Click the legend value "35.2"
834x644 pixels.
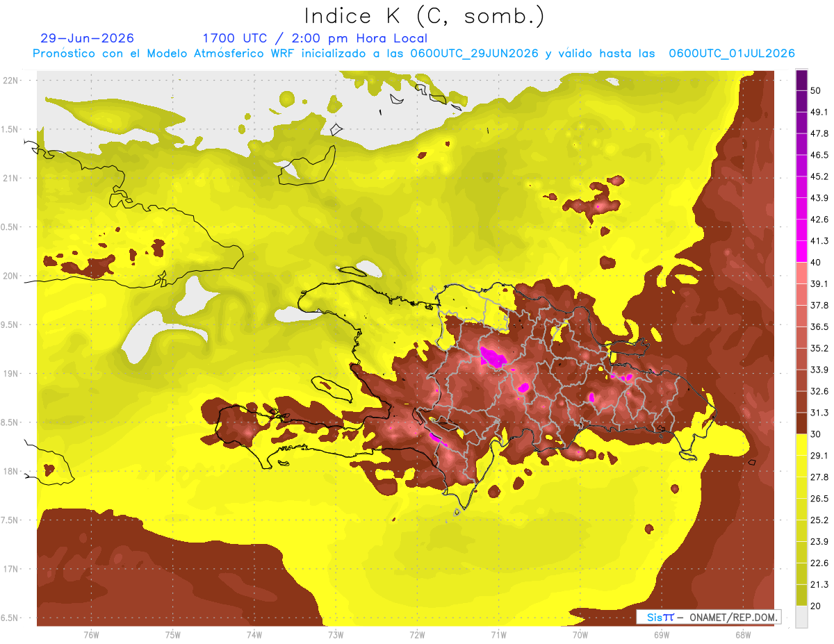pos(819,348)
